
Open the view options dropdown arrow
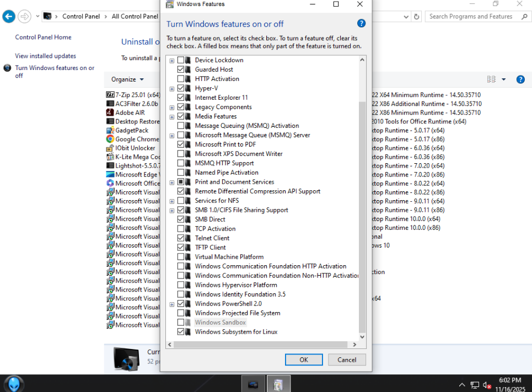pyautogui.click(x=503, y=79)
